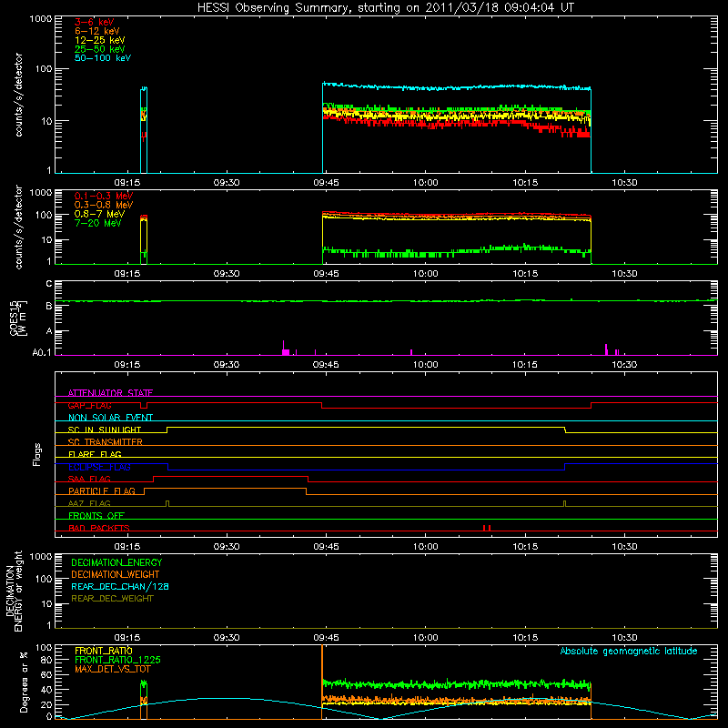Viewport: 728px width, 728px height.
Task: Select the SC_TRANSMITTER flag label
Action: point(105,442)
